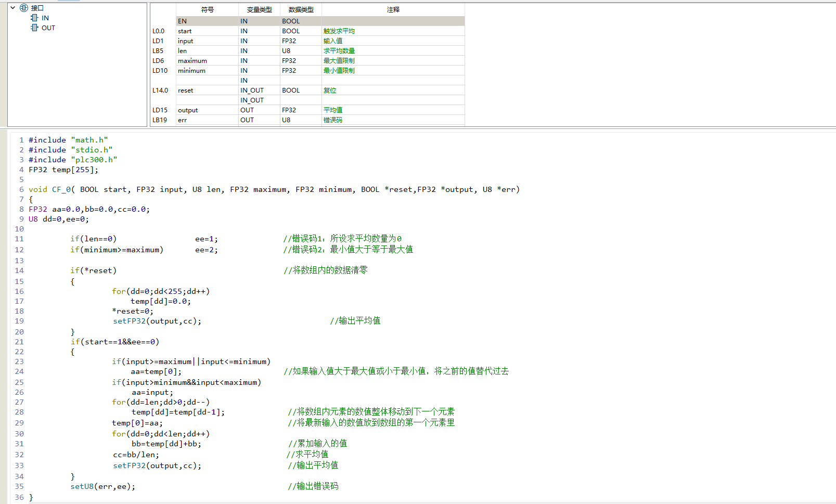Click the FP32 data type of output
This screenshot has height=504, width=836.
(301, 110)
